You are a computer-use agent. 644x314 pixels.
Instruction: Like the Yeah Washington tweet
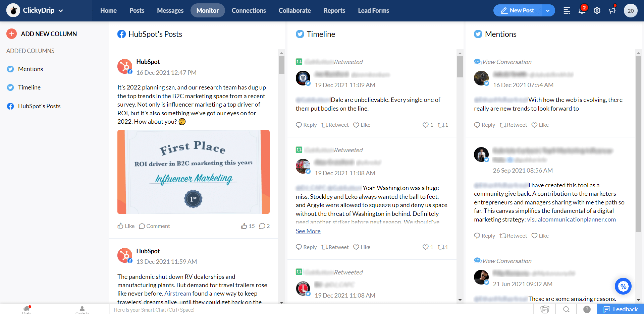click(362, 247)
